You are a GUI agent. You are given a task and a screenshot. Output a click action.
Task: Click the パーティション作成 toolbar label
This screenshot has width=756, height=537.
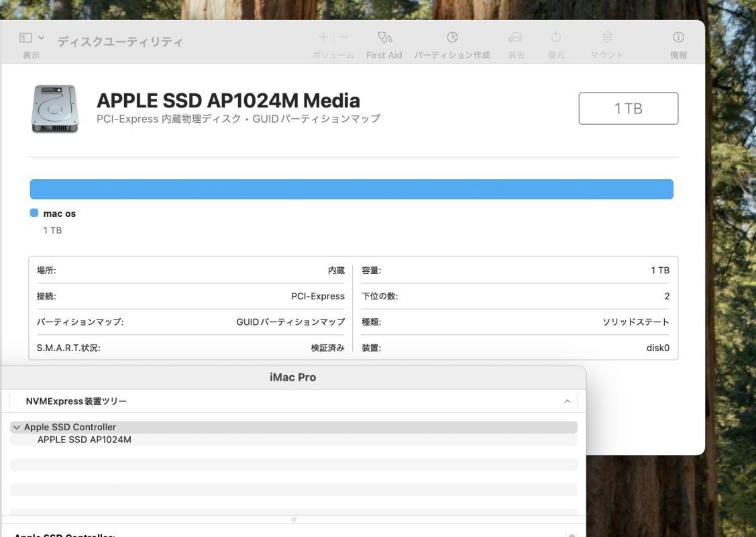click(x=452, y=55)
